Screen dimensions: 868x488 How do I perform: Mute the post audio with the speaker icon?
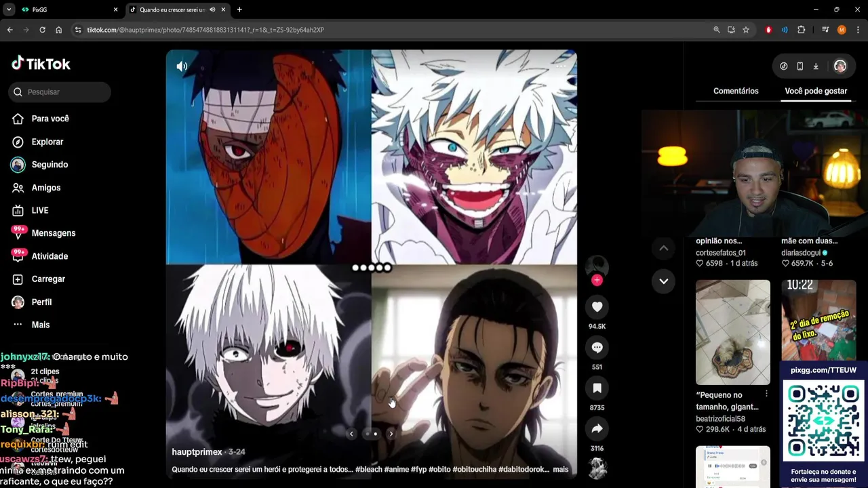(182, 66)
